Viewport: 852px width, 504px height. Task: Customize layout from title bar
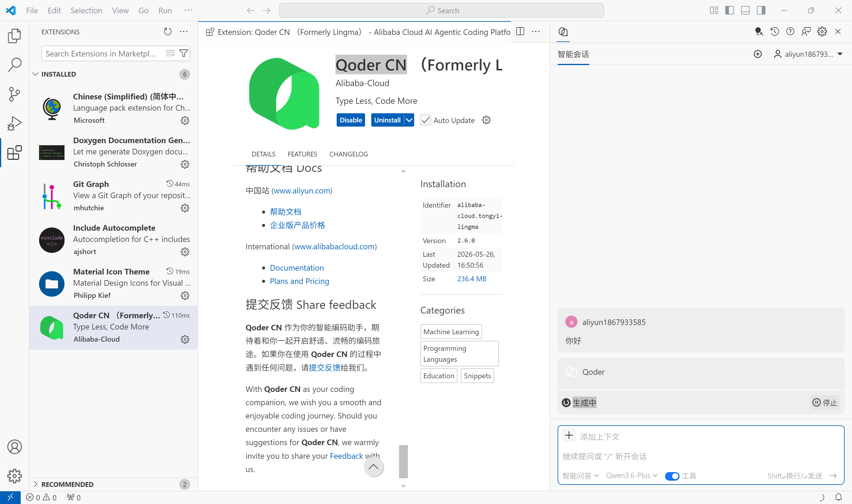714,10
